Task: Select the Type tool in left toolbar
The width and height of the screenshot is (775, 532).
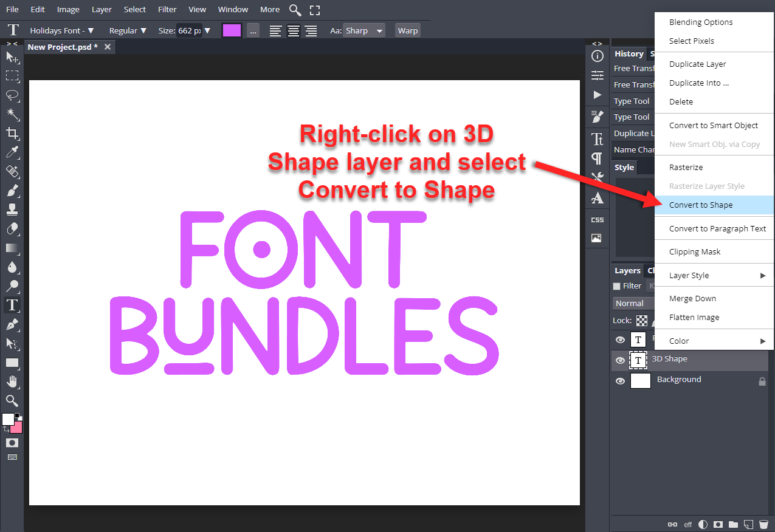Action: 12,305
